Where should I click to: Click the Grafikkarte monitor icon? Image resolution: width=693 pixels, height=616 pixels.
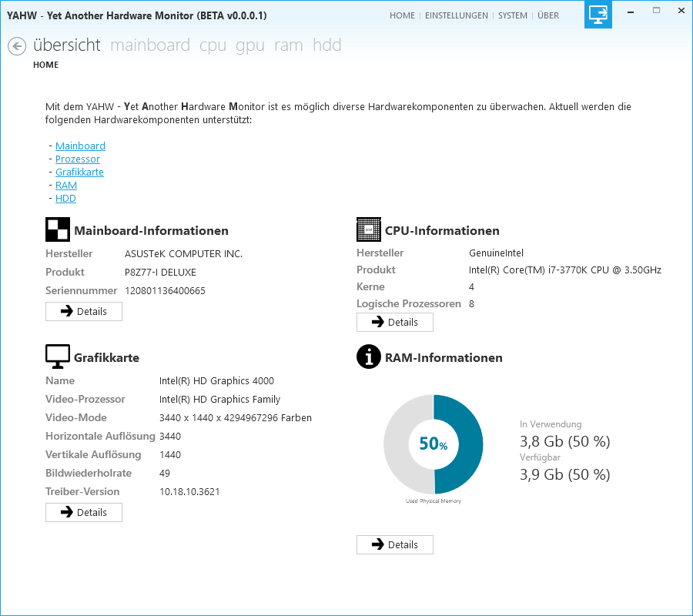(x=58, y=357)
